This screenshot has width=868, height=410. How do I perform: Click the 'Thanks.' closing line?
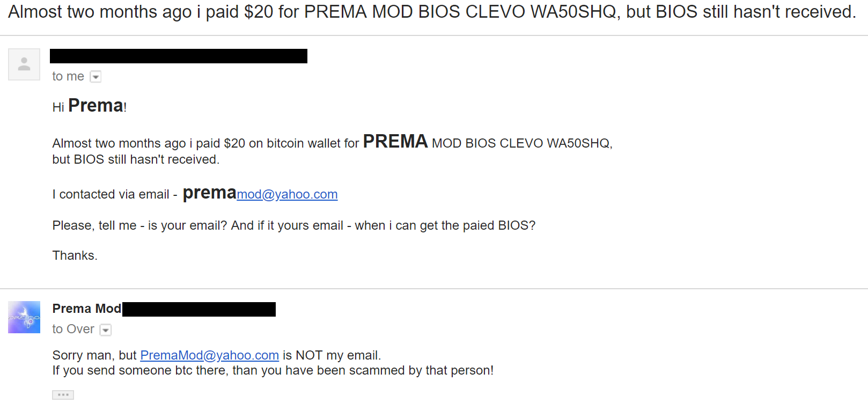[x=75, y=255]
